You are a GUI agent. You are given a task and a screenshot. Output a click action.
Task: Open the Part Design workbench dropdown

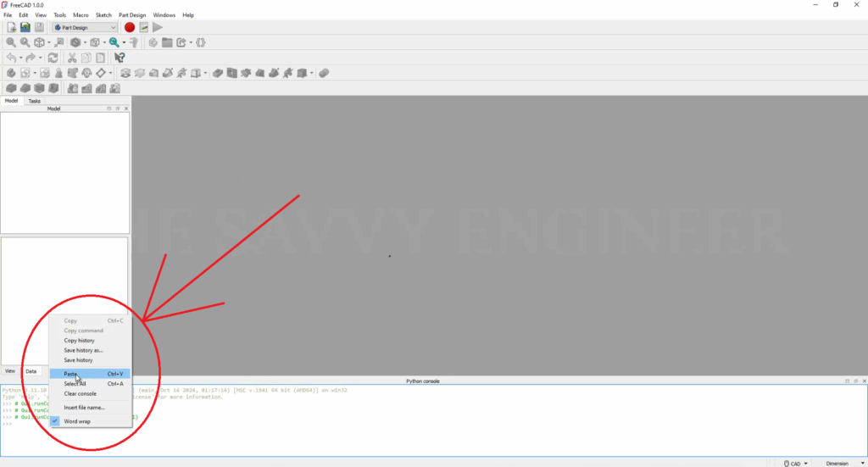(x=85, y=28)
